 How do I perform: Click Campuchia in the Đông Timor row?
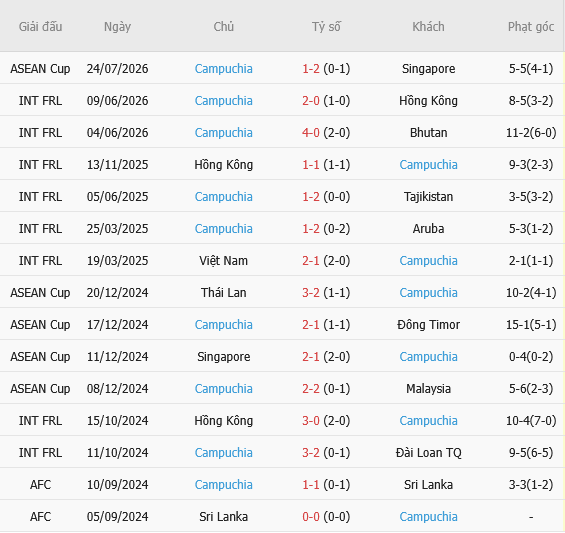click(223, 325)
